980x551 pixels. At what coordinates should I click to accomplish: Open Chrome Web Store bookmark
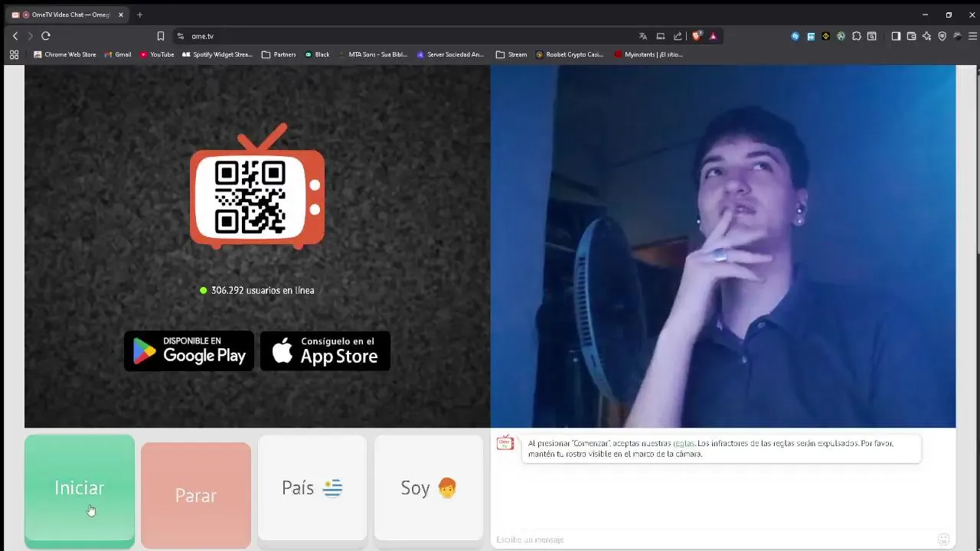65,54
